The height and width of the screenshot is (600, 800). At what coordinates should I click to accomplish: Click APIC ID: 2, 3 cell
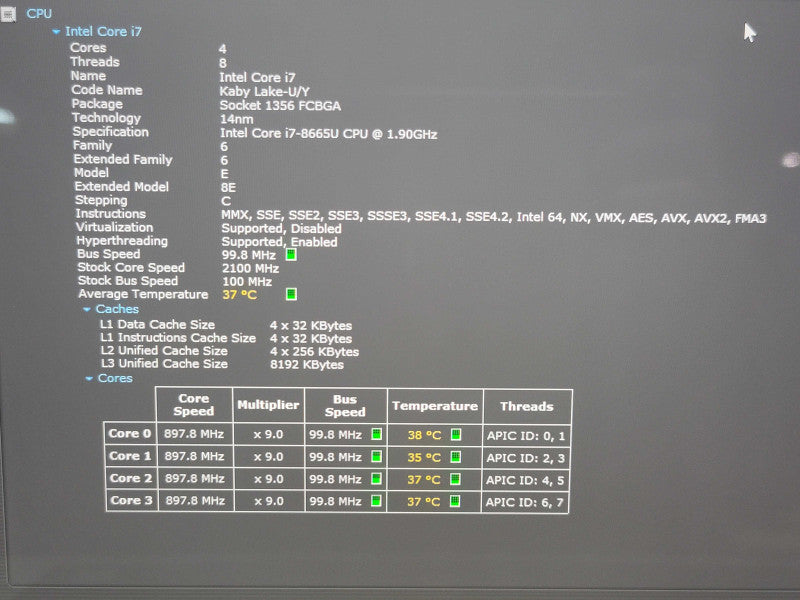[x=526, y=458]
